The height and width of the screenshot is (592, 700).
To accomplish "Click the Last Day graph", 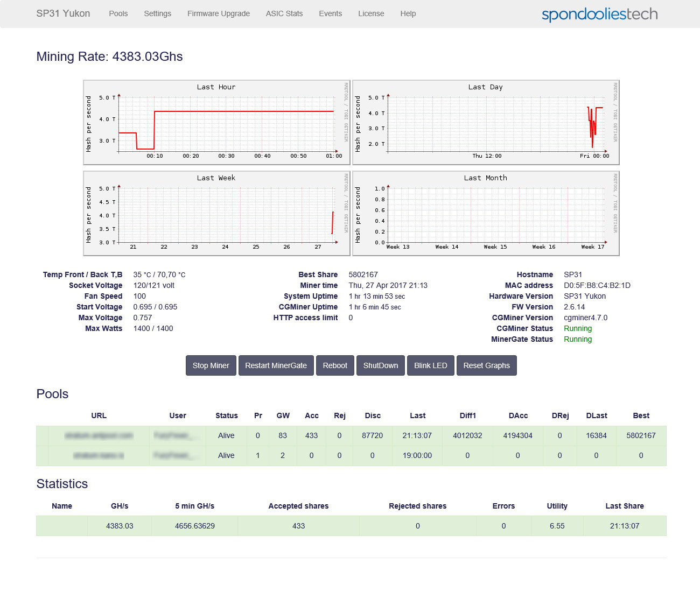I will (486, 122).
